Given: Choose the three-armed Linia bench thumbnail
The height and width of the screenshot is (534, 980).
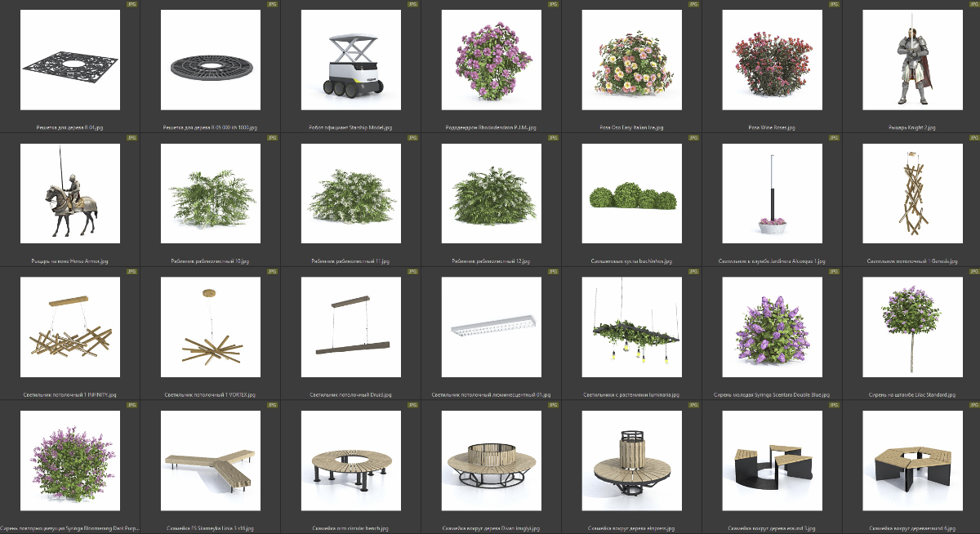Looking at the screenshot, I should pos(210,460).
